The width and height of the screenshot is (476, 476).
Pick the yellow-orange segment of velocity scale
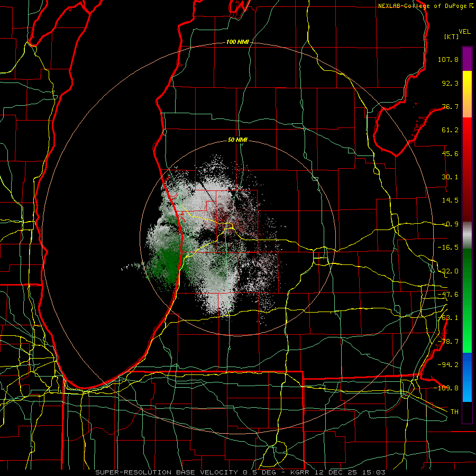tap(467, 94)
